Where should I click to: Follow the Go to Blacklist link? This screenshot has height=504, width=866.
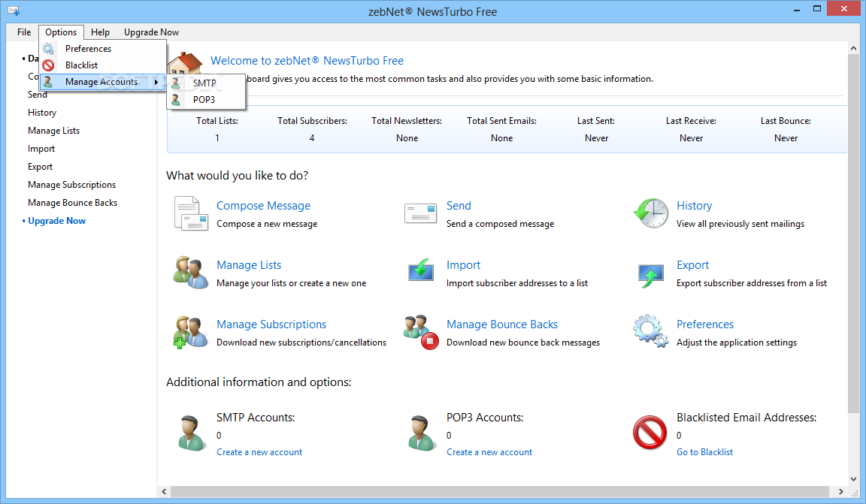tap(704, 452)
